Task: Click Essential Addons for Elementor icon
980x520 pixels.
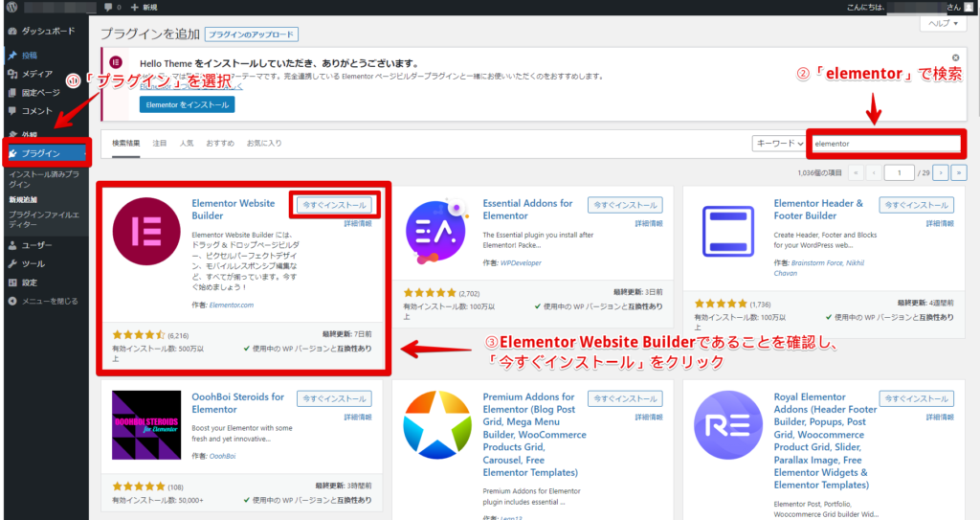Action: pyautogui.click(x=437, y=232)
